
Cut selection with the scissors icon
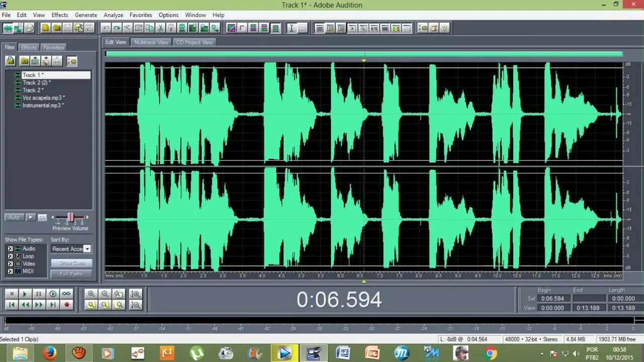(x=160, y=28)
